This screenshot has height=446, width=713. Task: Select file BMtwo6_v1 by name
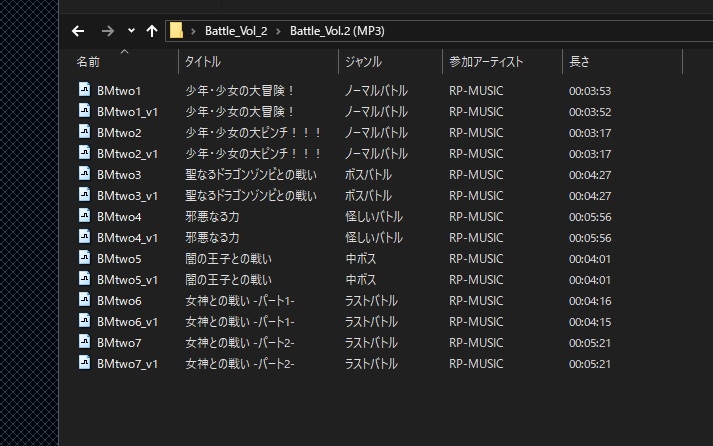pyautogui.click(x=127, y=321)
